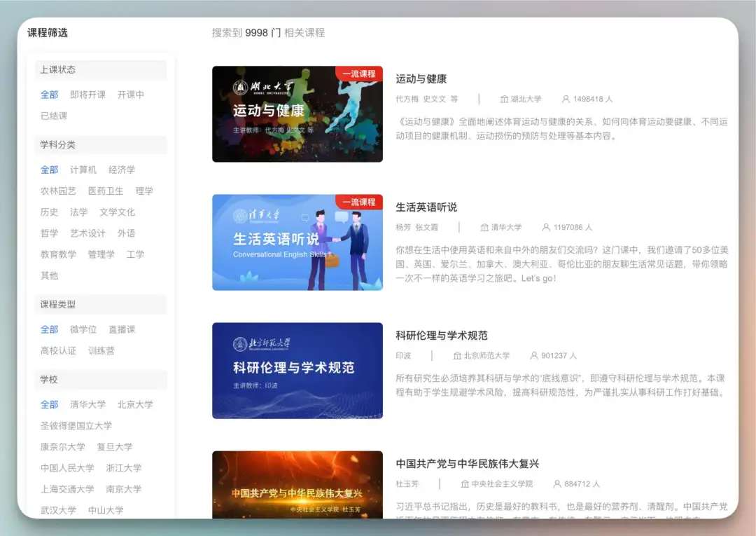Choose the 理学 subject category

coord(144,191)
